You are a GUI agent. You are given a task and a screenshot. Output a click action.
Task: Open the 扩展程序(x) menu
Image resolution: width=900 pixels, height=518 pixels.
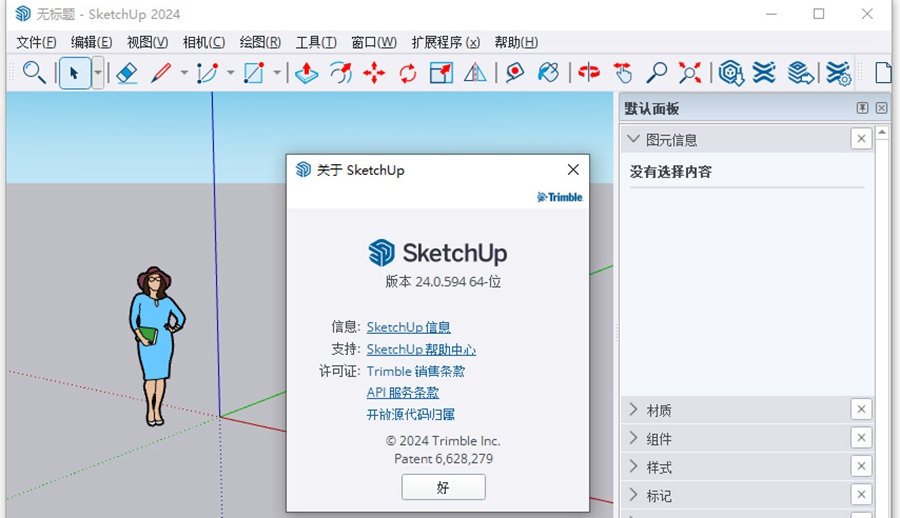click(445, 42)
